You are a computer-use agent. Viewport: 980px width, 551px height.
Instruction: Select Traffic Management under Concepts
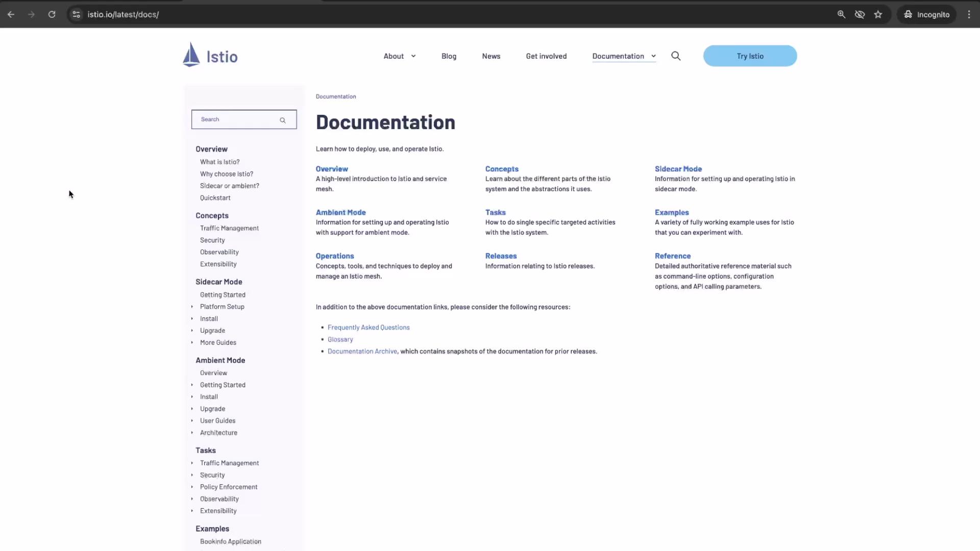229,229
